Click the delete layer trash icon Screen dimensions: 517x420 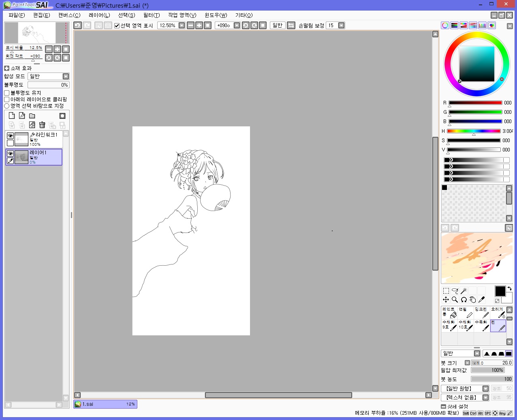pos(42,125)
